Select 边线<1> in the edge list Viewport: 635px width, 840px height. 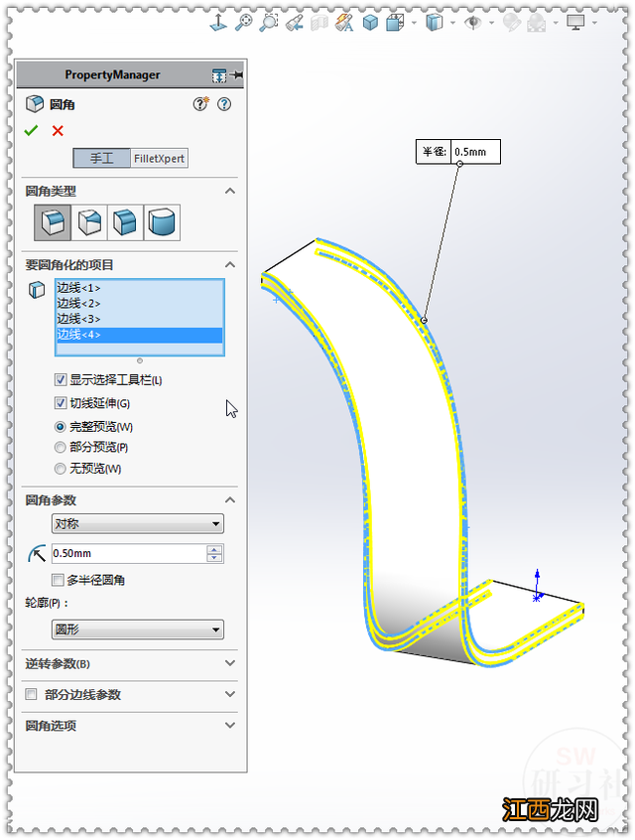tap(139, 288)
